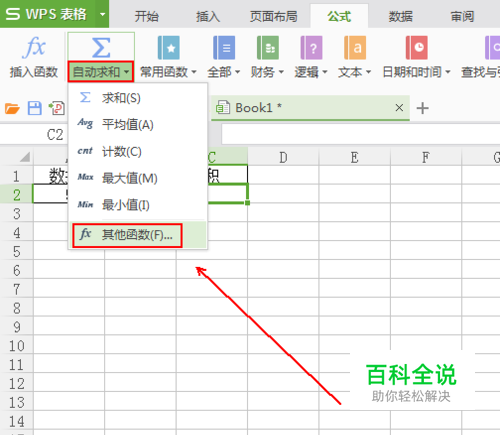Click cell D2 in the sheet

283,194
